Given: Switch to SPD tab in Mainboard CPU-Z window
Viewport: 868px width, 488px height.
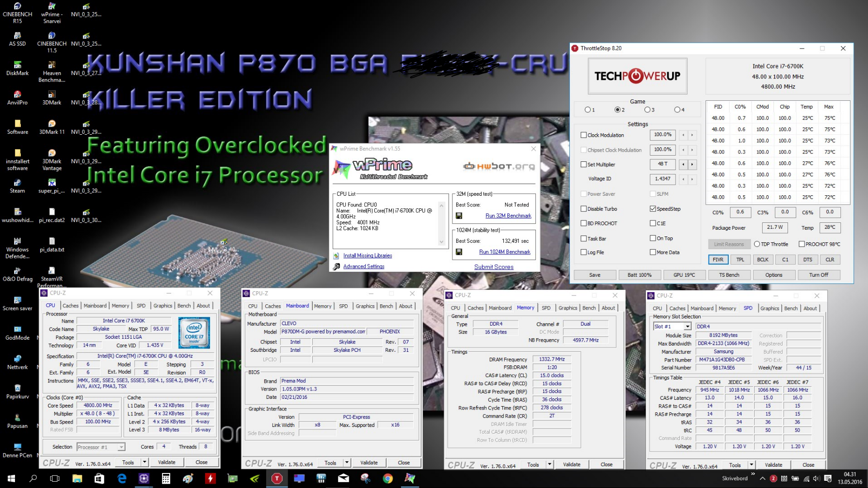Looking at the screenshot, I should [343, 306].
